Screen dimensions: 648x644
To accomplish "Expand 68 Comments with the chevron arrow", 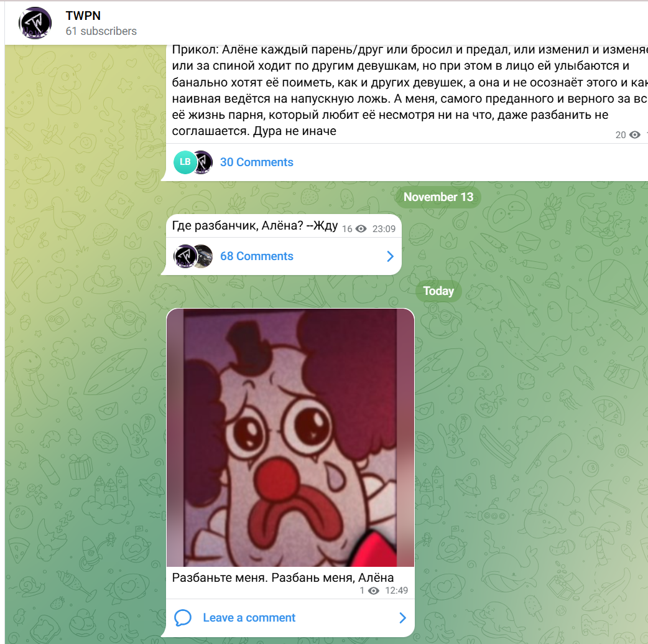I will point(390,256).
